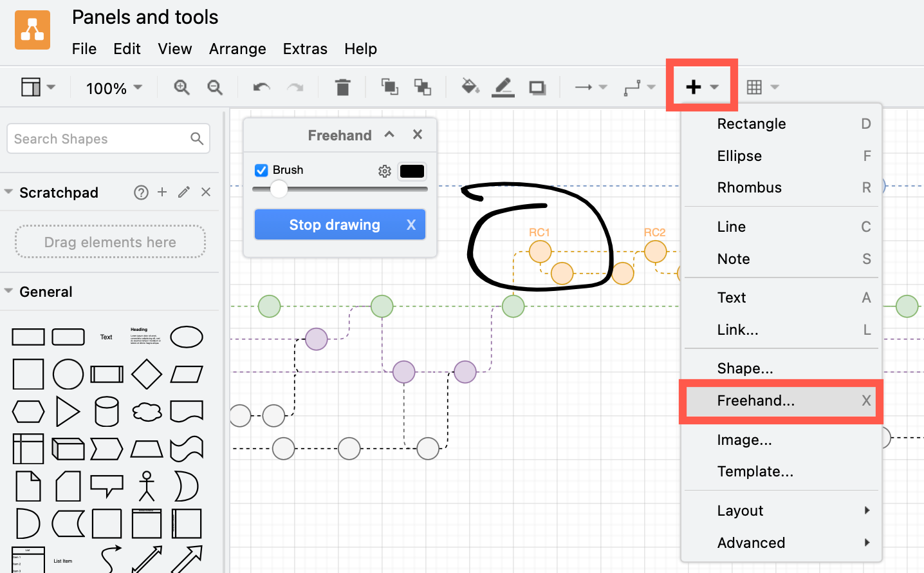Open brush settings via the gear icon
924x573 pixels.
(385, 171)
